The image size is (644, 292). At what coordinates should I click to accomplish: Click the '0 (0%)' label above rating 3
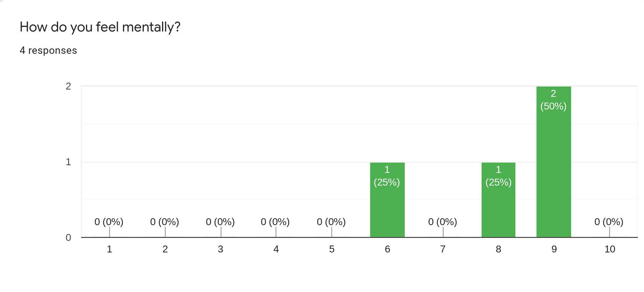[220, 222]
